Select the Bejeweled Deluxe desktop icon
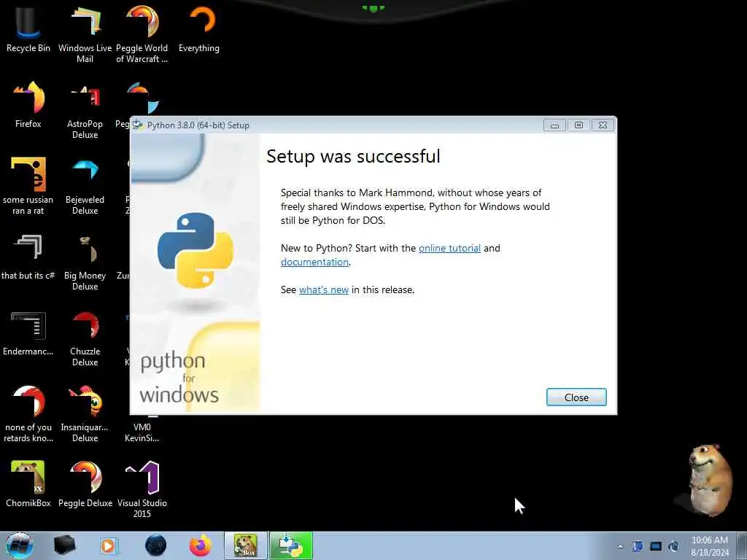 pyautogui.click(x=85, y=186)
